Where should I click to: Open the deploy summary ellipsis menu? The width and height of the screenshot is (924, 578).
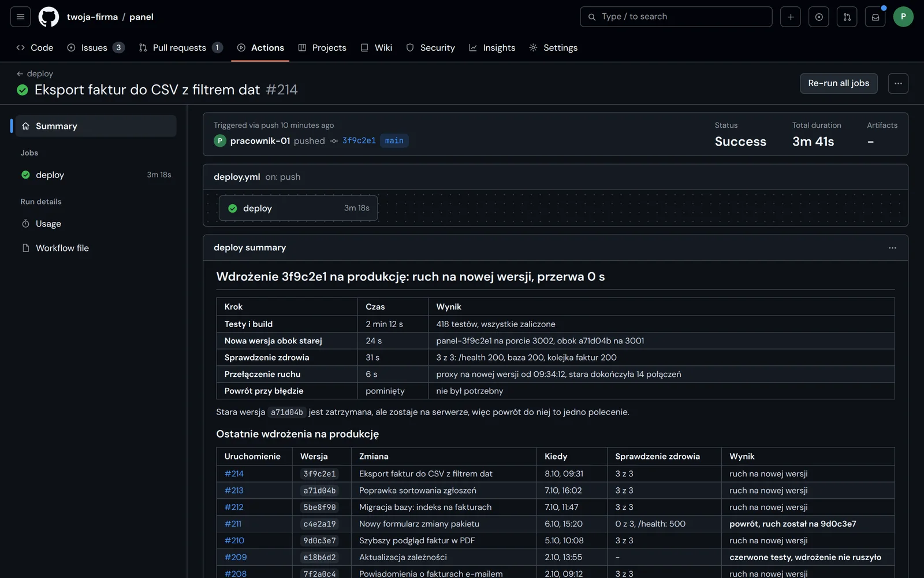[892, 247]
